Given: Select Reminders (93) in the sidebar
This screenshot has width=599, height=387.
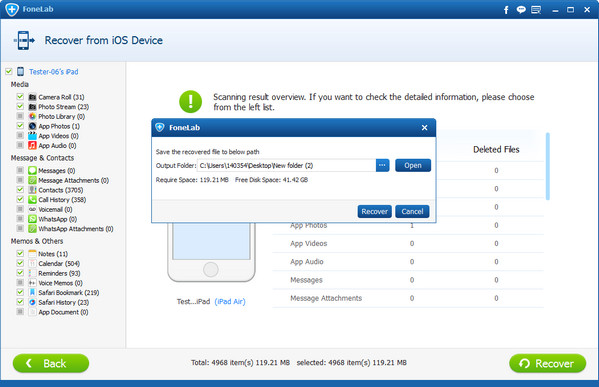Looking at the screenshot, I should coord(59,273).
